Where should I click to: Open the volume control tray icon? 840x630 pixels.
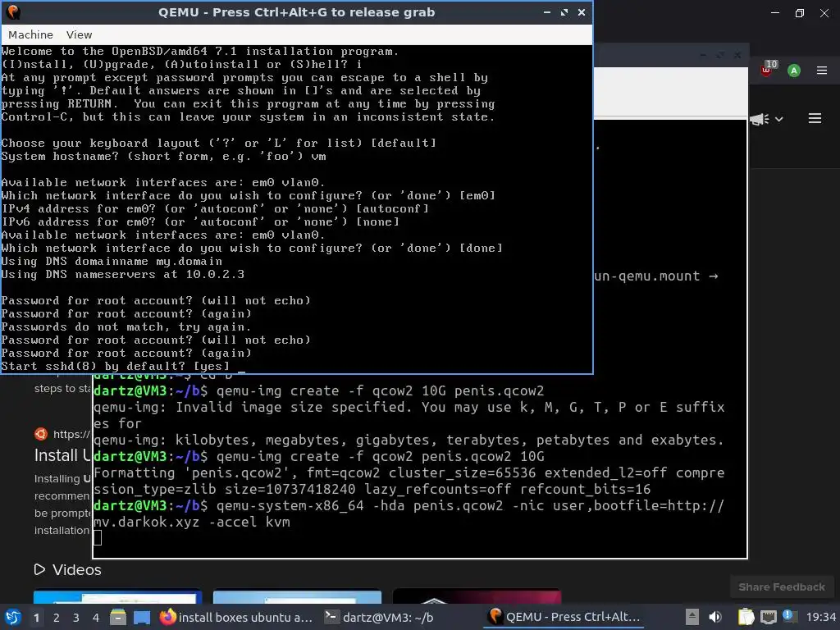point(714,617)
